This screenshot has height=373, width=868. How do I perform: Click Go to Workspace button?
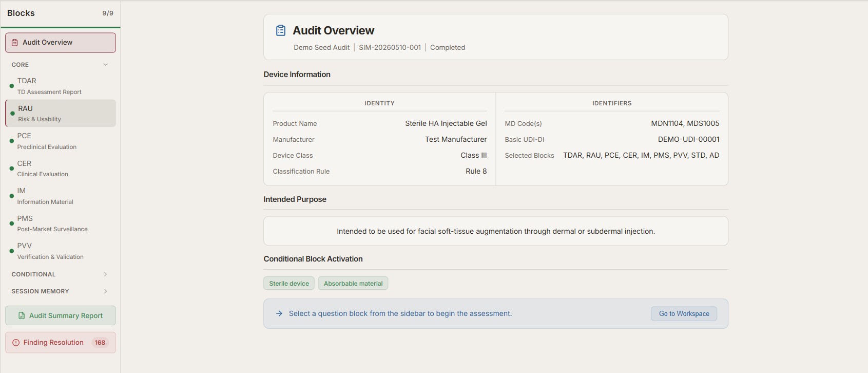click(x=684, y=313)
